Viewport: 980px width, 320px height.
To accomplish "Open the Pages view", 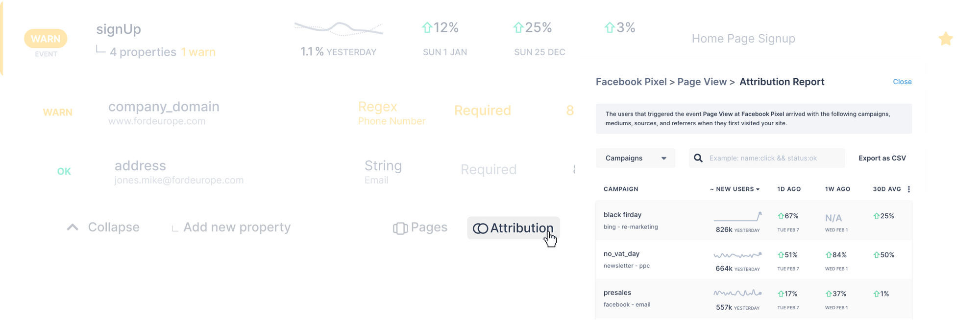I will tap(419, 227).
